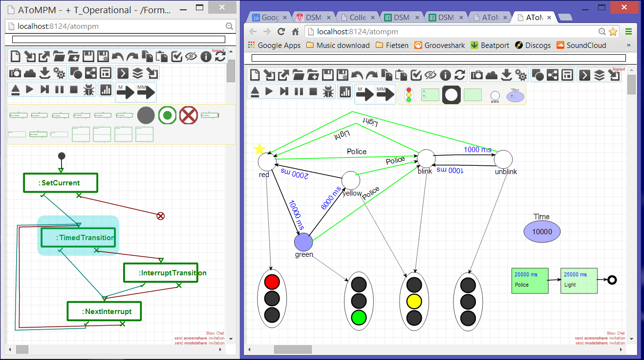Viewport: 644px width, 360px height.
Task: Click the M arrow button in left window
Action: click(126, 91)
